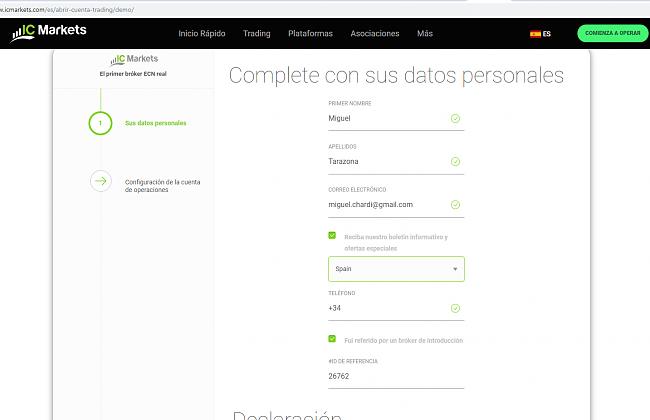
Task: Click green checkmark icon beside Apellidos field
Action: click(x=455, y=161)
